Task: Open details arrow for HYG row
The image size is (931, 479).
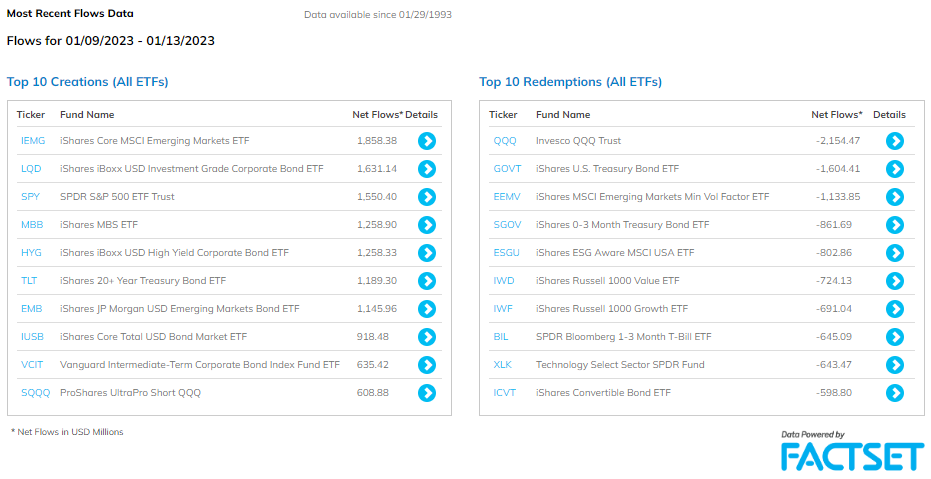Action: (x=427, y=253)
